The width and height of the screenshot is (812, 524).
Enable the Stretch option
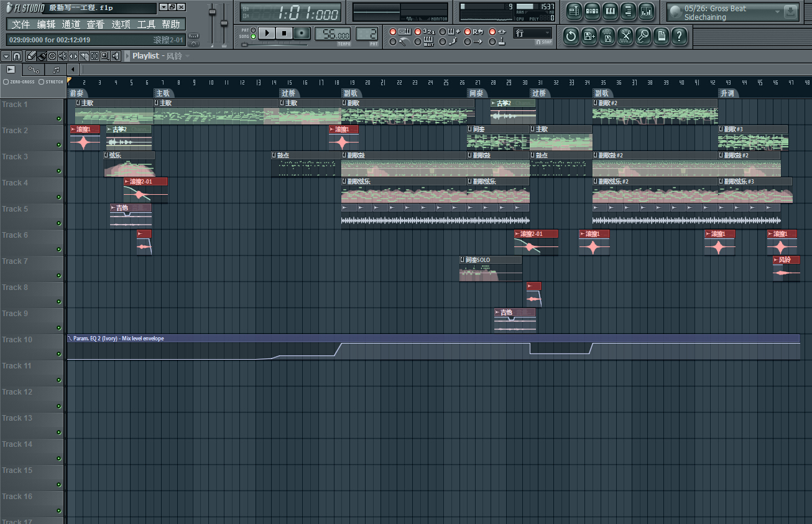click(x=42, y=82)
